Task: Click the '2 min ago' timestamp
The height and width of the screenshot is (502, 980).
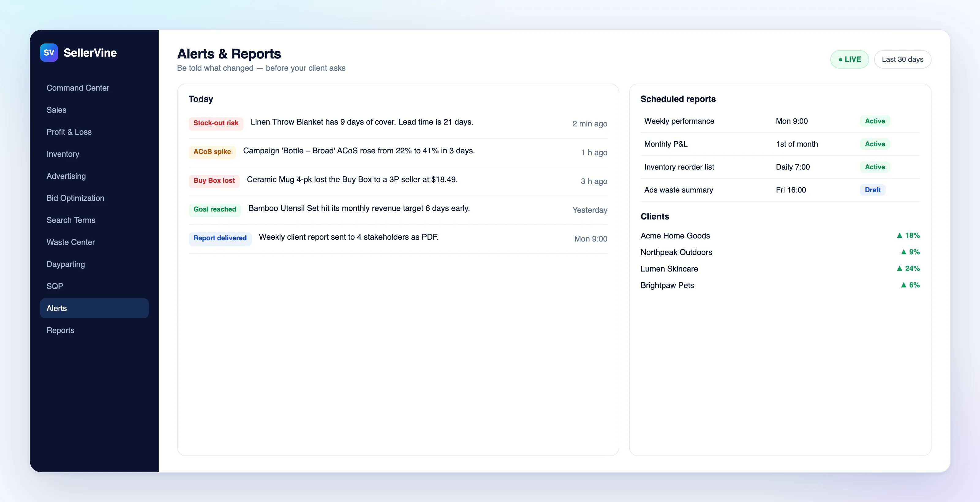Action: [x=590, y=124]
